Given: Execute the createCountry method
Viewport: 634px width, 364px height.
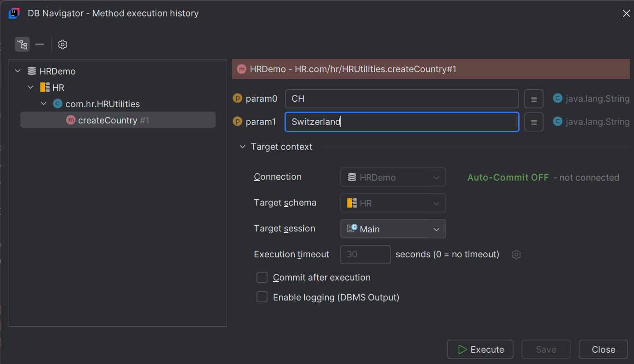Looking at the screenshot, I should coord(480,349).
